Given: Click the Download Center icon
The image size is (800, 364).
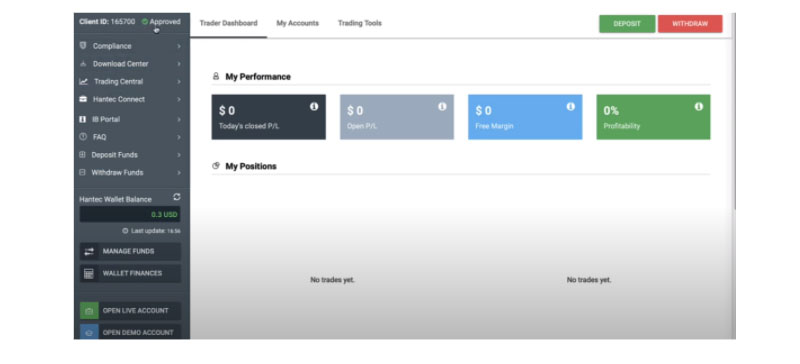Looking at the screenshot, I should [83, 64].
